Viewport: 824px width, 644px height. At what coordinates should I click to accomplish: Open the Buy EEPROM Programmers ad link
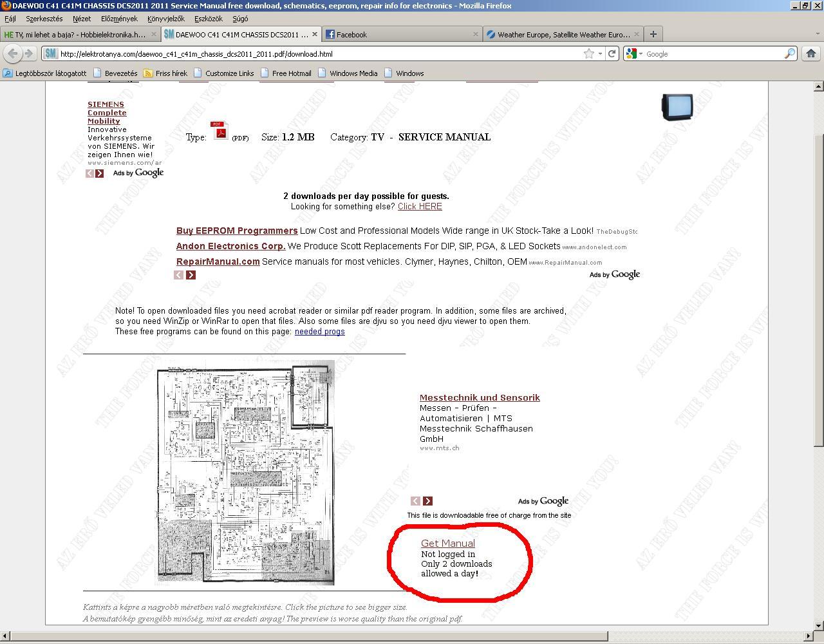[x=237, y=231]
